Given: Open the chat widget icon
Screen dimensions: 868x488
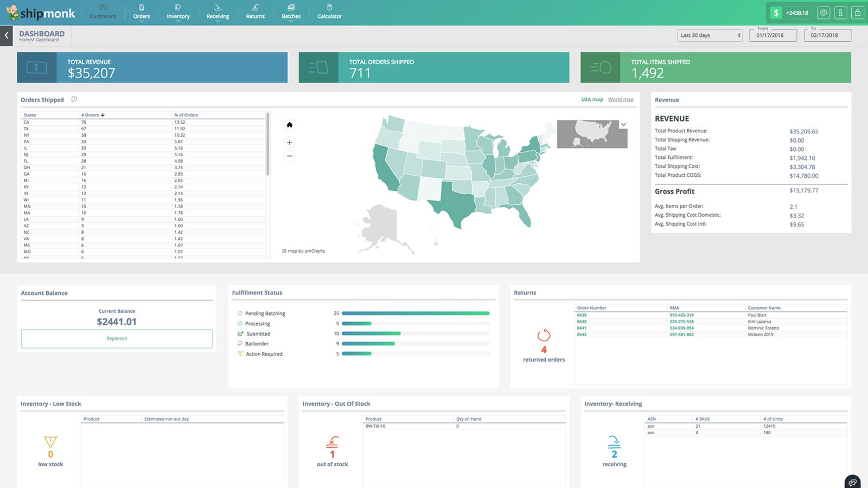Looking at the screenshot, I should 853,481.
